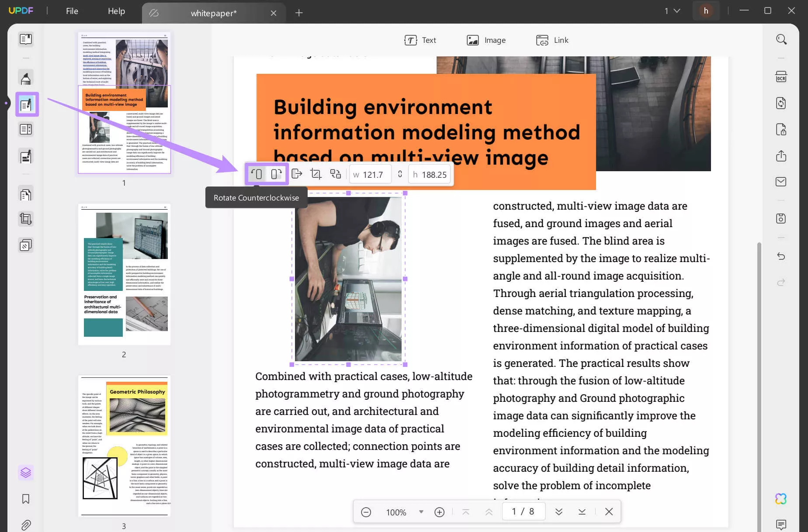Click the Replace Image icon
The image size is (808, 532).
pyautogui.click(x=335, y=174)
